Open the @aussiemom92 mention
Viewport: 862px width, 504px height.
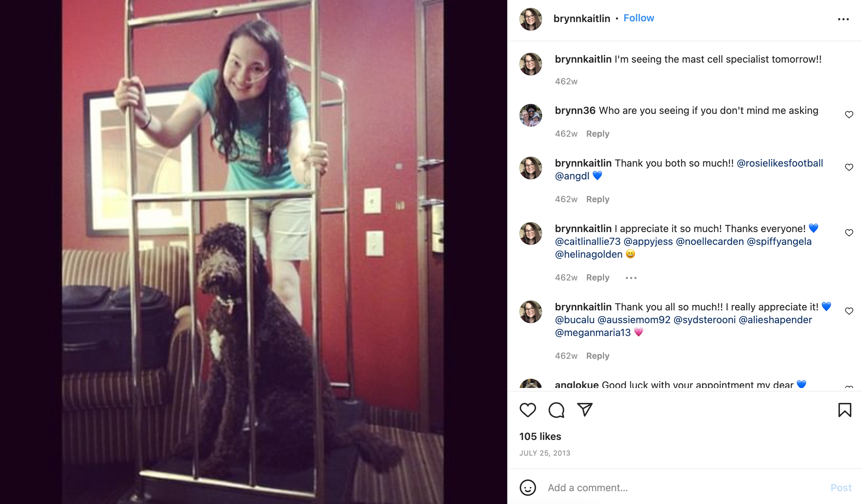(634, 320)
